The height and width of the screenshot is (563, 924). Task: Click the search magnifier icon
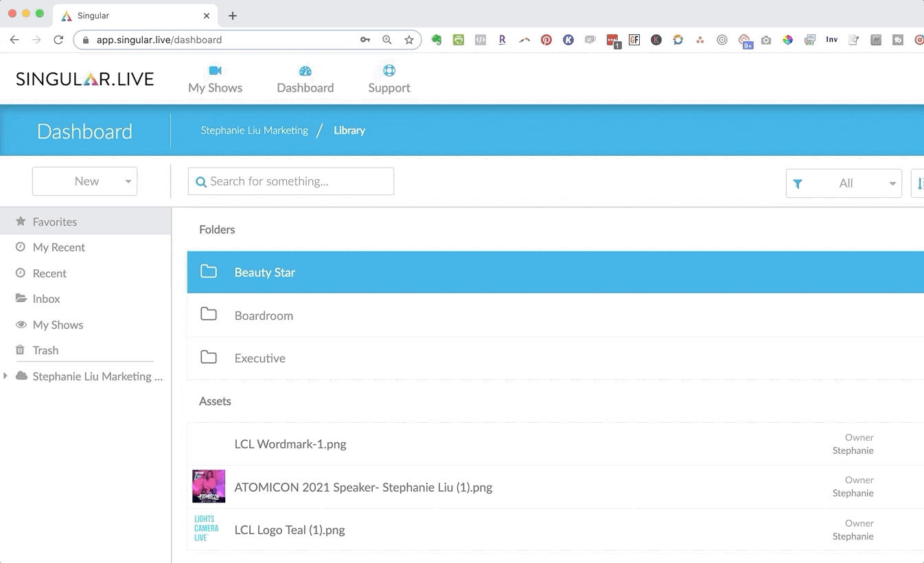tap(200, 181)
